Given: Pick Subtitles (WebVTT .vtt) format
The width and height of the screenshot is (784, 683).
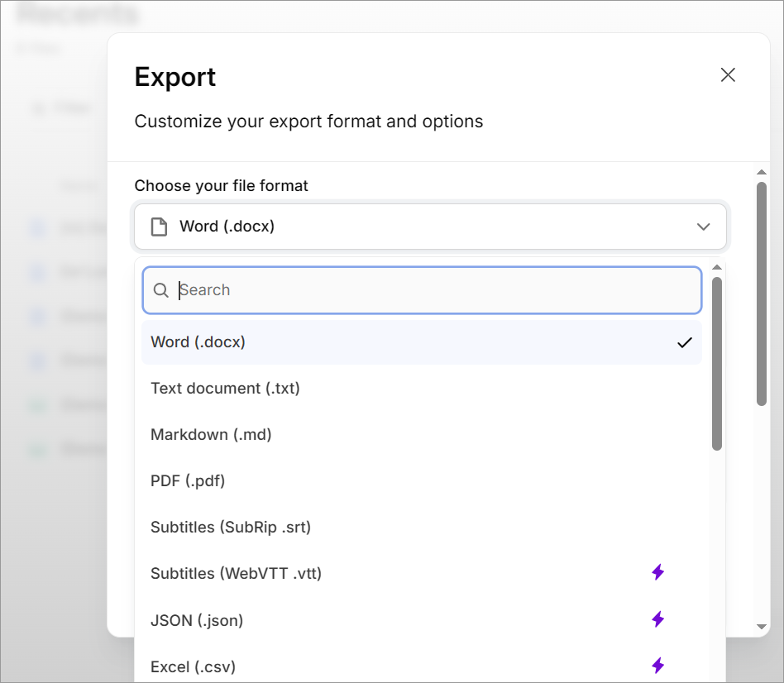Looking at the screenshot, I should point(422,574).
